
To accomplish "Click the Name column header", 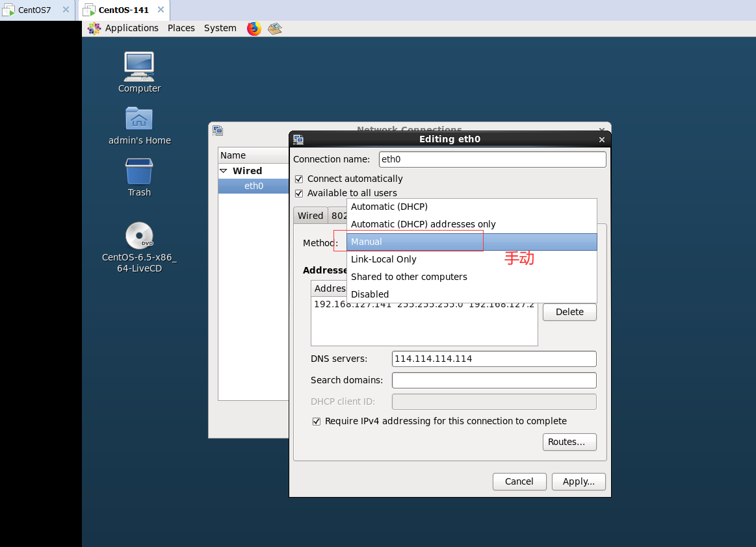I will point(254,155).
